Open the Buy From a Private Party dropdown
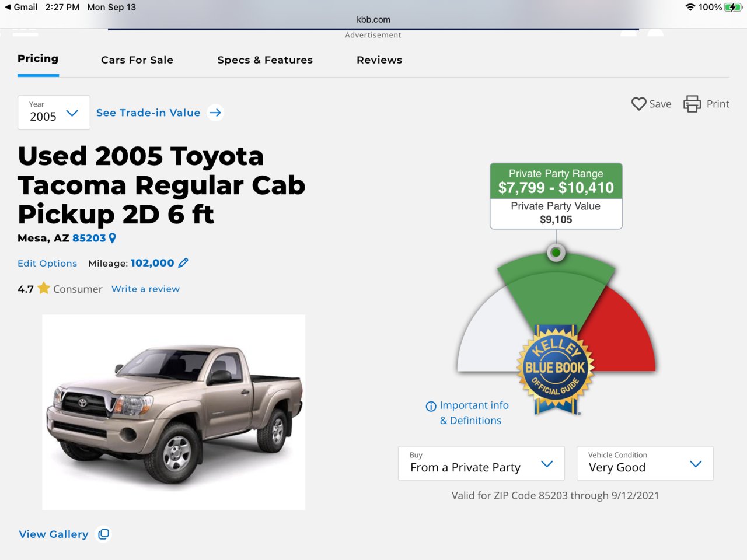This screenshot has width=747, height=560. tap(481, 464)
